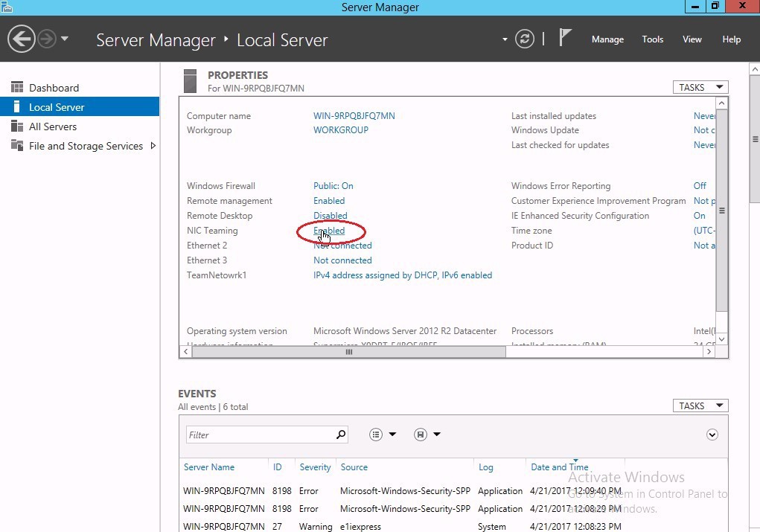
Task: Open NIC Teaming via the Enabled link
Action: point(328,230)
